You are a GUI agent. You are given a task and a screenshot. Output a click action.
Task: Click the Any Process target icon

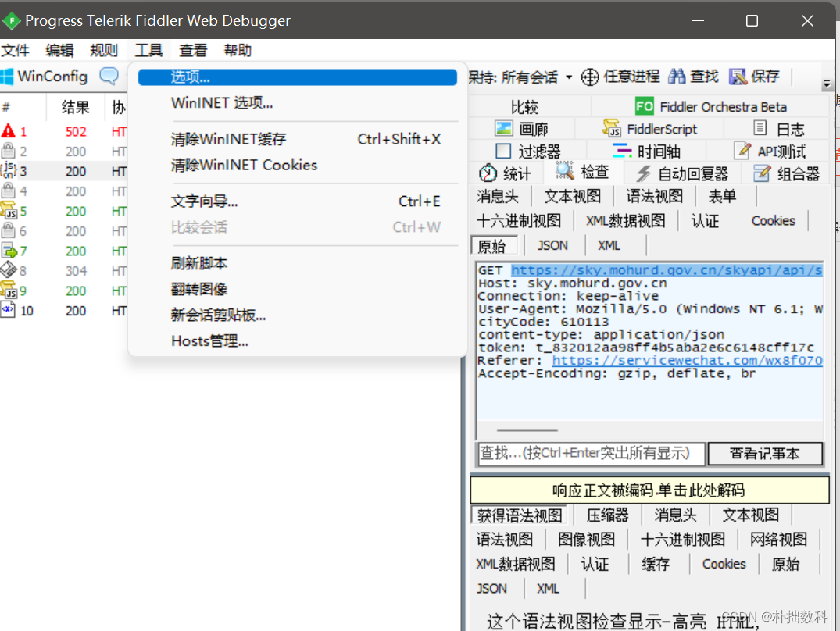click(590, 77)
